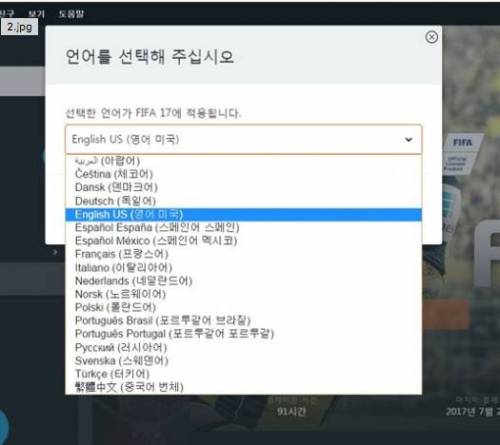Choose Deutsch (독일어) language
The height and width of the screenshot is (445, 500).
pos(243,201)
